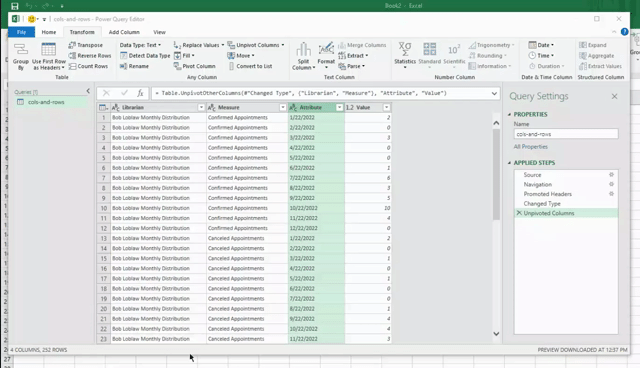Image resolution: width=640 pixels, height=368 pixels.
Task: Switch to the Transform tab
Action: [x=82, y=32]
